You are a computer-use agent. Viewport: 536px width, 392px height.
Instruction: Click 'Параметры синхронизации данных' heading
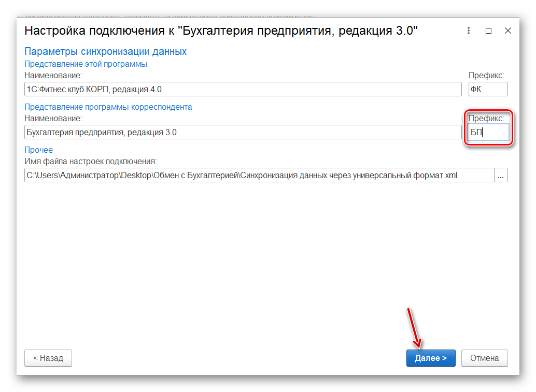pyautogui.click(x=106, y=52)
